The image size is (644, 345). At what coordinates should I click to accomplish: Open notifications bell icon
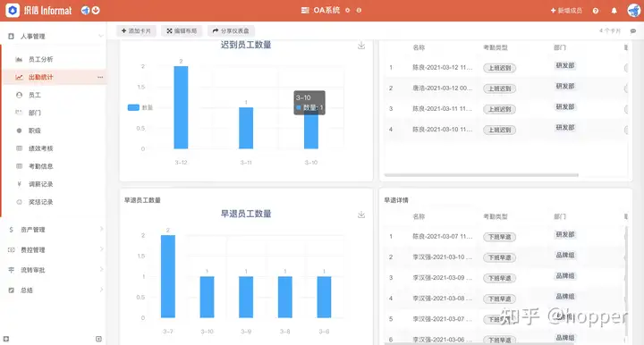(x=614, y=11)
